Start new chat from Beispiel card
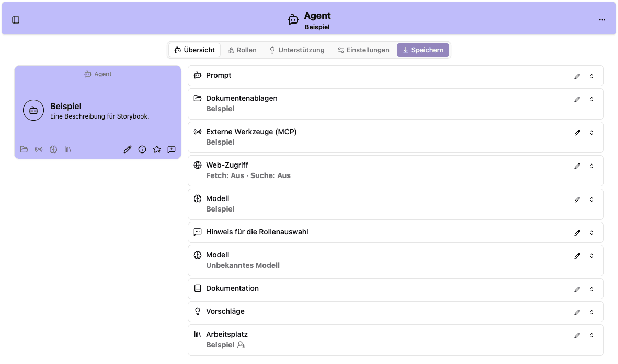The height and width of the screenshot is (364, 618). coord(171,149)
